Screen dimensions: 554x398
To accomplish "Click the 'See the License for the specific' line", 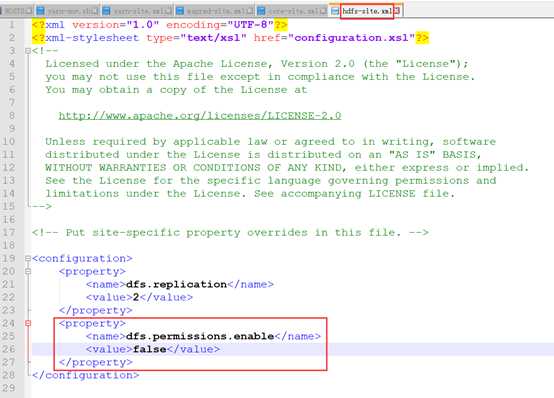I will (270, 181).
